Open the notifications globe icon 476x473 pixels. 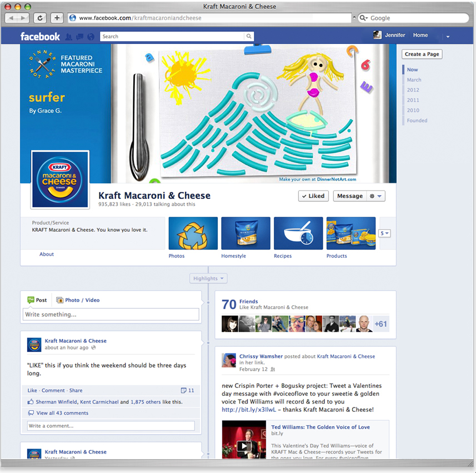point(91,37)
